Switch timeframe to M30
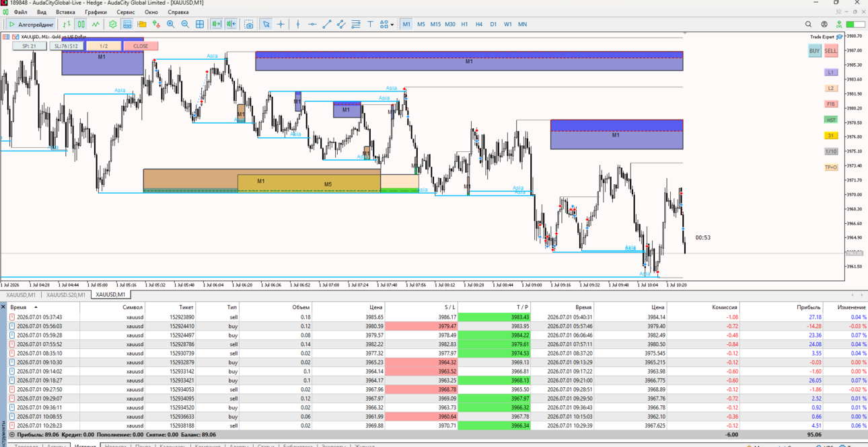 tap(450, 24)
